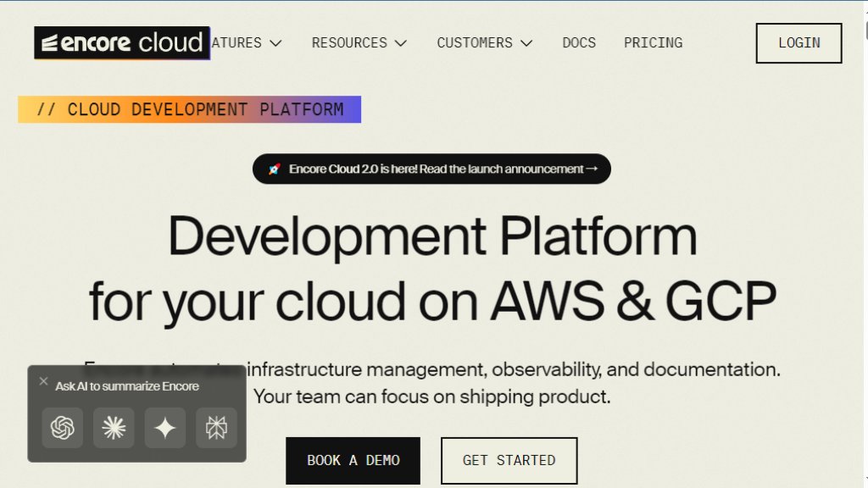The width and height of the screenshot is (868, 488).
Task: Click the Login button
Action: coord(798,43)
